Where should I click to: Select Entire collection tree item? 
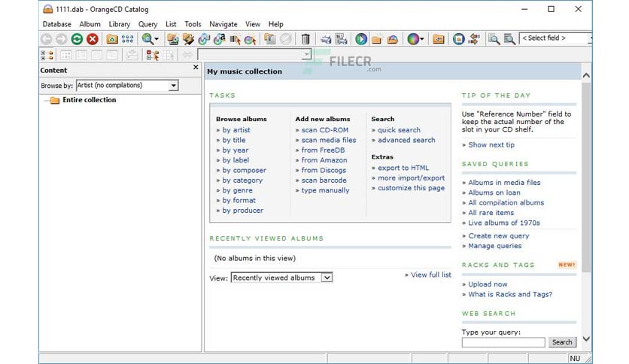(x=89, y=100)
